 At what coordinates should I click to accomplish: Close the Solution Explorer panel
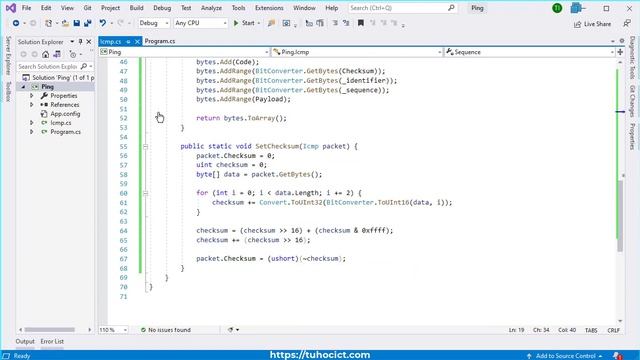89,42
